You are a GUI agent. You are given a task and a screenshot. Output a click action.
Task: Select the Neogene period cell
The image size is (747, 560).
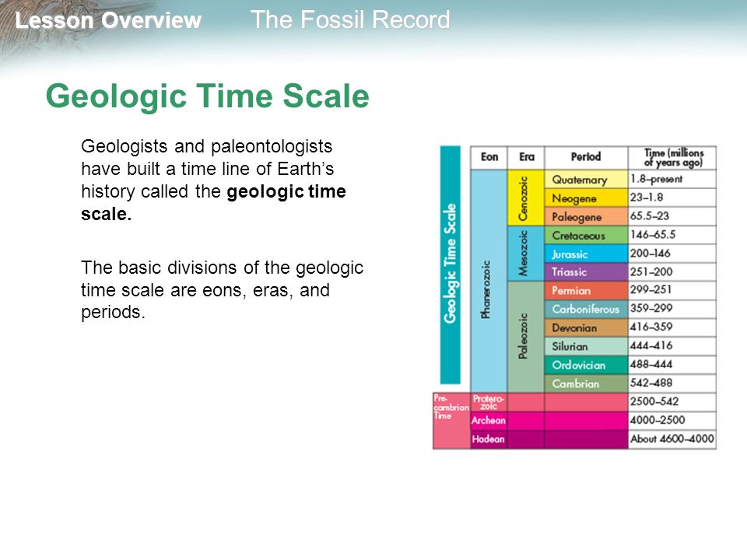coord(586,198)
